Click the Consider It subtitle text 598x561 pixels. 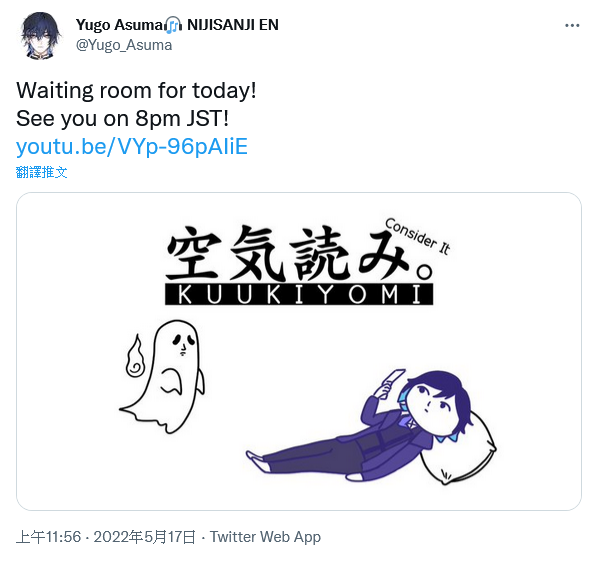tap(418, 236)
